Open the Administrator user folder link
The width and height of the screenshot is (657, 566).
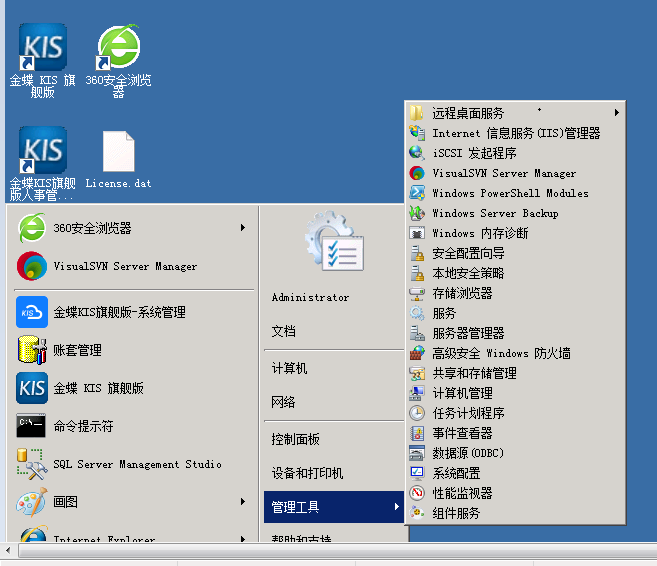(310, 297)
